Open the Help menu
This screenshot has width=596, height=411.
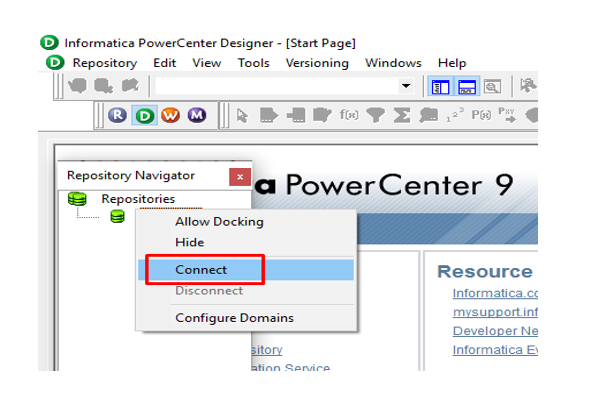[452, 63]
